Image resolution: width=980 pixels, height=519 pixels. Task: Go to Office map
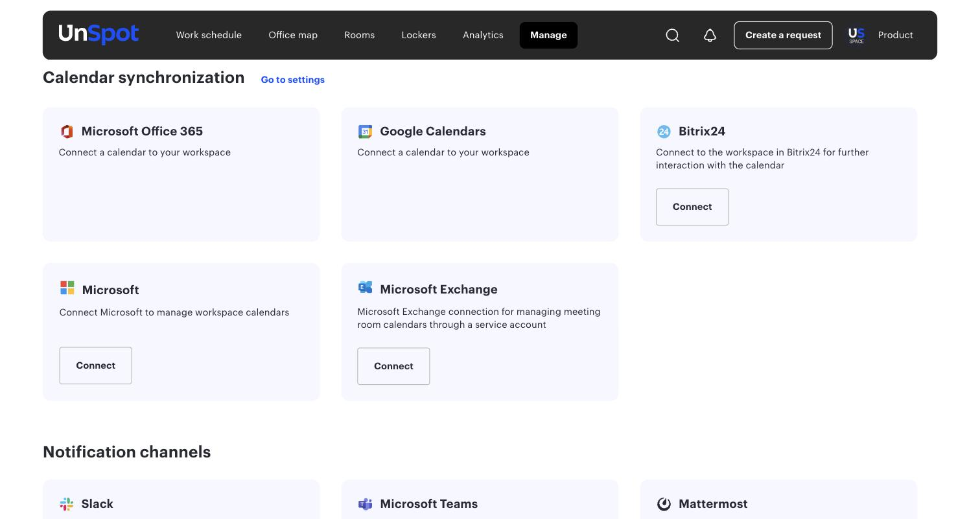[x=293, y=35]
